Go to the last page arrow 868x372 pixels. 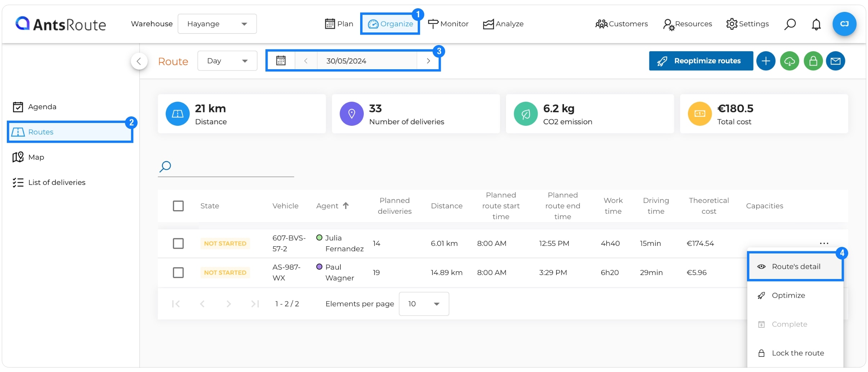click(x=255, y=304)
